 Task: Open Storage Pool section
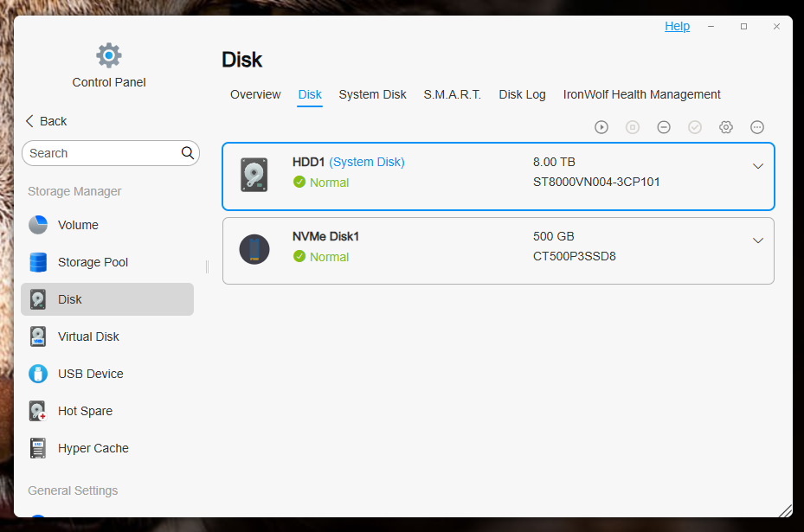pyautogui.click(x=107, y=262)
